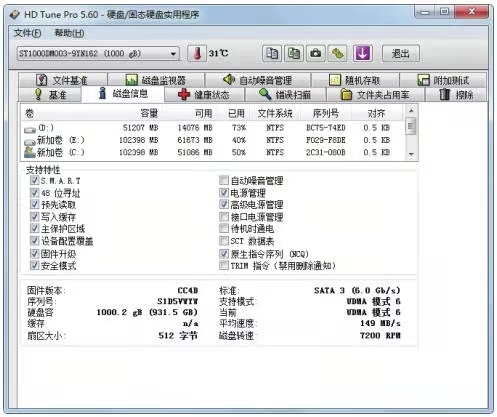The image size is (497, 417).
Task: Click the 1000.2 gB (931.5 GB) capacity value
Action: pyautogui.click(x=147, y=312)
